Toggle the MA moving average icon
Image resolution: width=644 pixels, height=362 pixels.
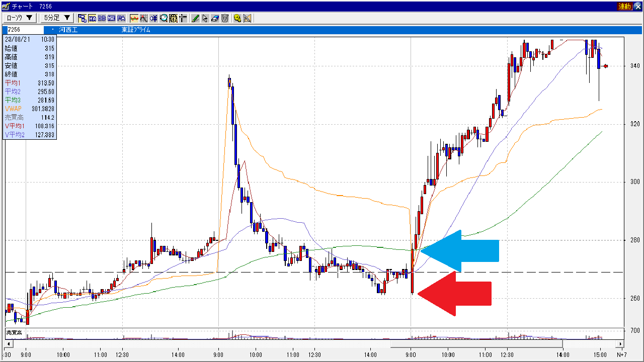(92, 18)
